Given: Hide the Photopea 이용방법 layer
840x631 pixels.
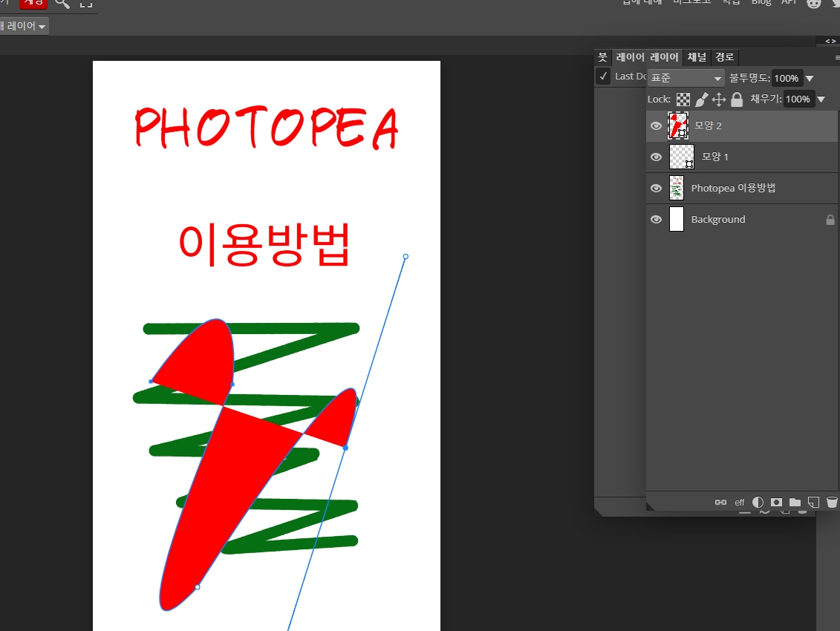Looking at the screenshot, I should [x=656, y=189].
